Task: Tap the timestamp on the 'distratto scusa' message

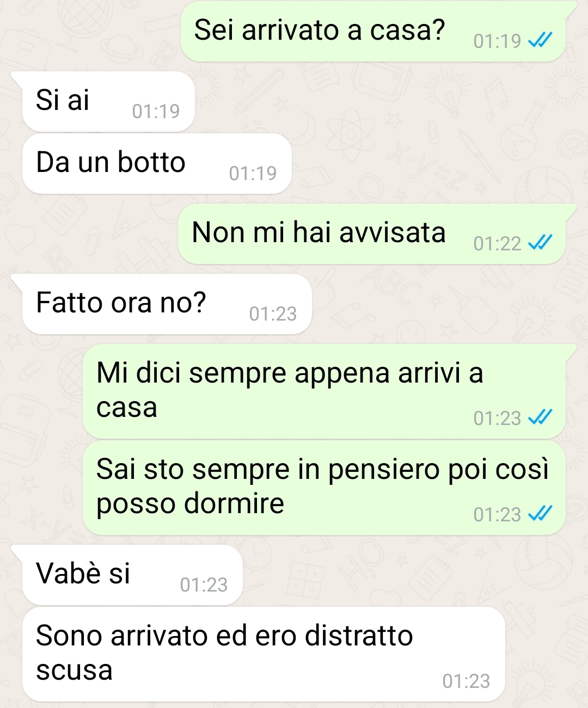Action: [466, 681]
